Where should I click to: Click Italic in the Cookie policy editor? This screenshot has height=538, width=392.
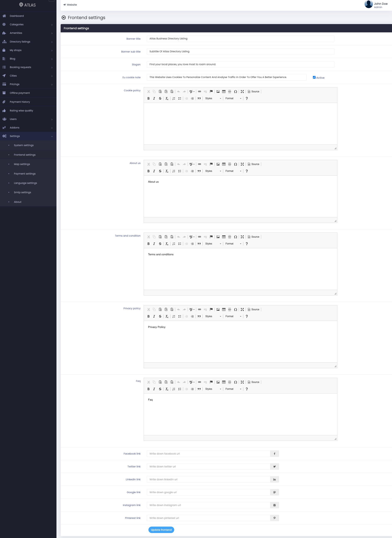pyautogui.click(x=154, y=98)
